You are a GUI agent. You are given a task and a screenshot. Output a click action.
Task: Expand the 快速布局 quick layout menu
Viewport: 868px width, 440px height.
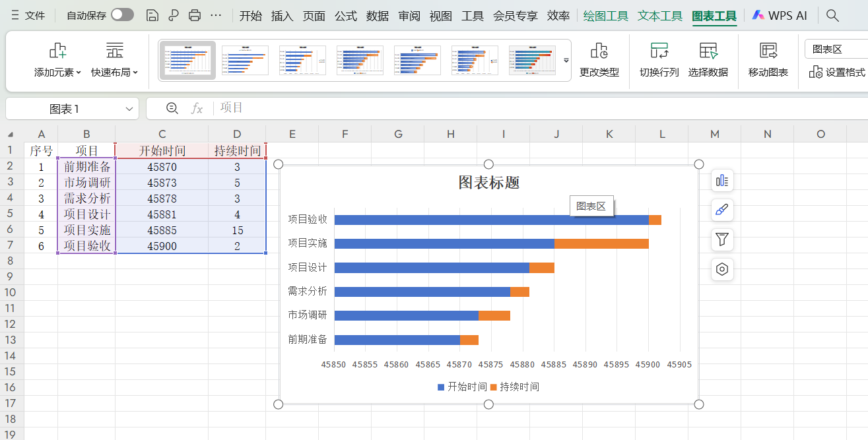(x=114, y=61)
